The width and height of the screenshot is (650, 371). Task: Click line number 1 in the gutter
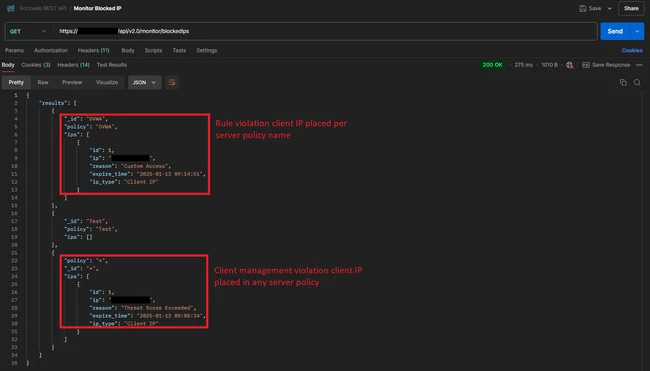point(16,95)
